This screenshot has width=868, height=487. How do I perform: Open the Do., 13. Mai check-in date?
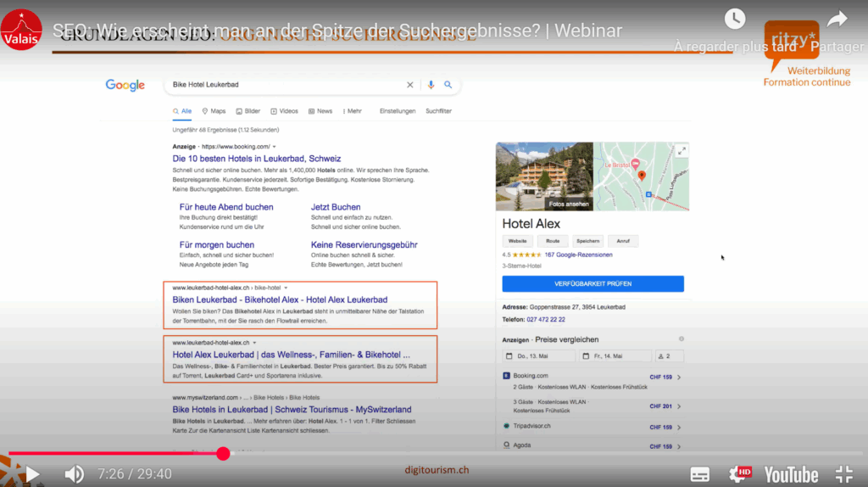[538, 356]
